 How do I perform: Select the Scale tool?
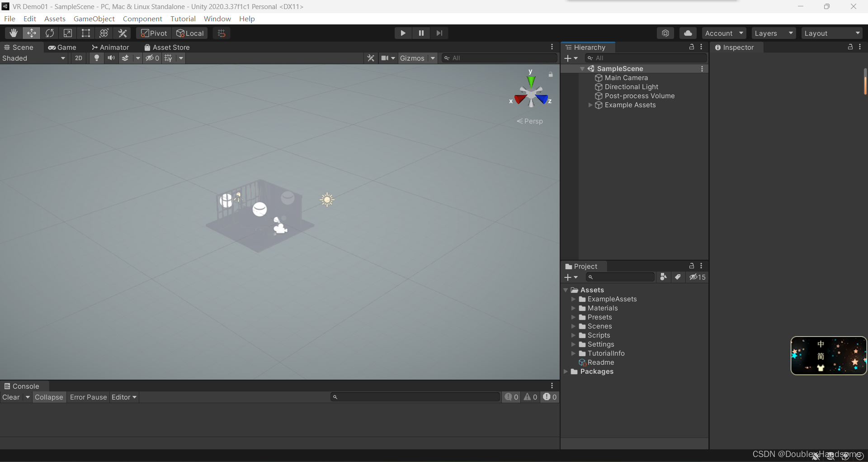68,33
